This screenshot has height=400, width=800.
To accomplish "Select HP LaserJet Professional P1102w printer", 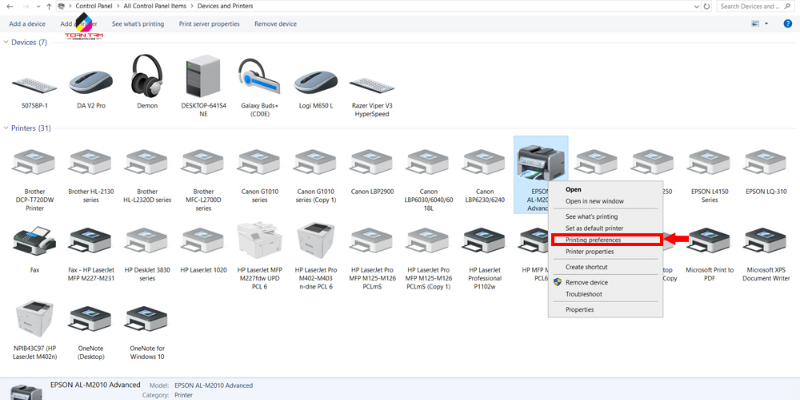I will click(x=485, y=241).
